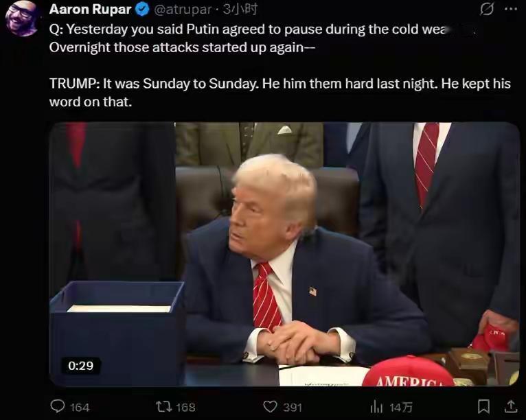Share the tweet via upload icon
This screenshot has width=526, height=420.
[510, 406]
